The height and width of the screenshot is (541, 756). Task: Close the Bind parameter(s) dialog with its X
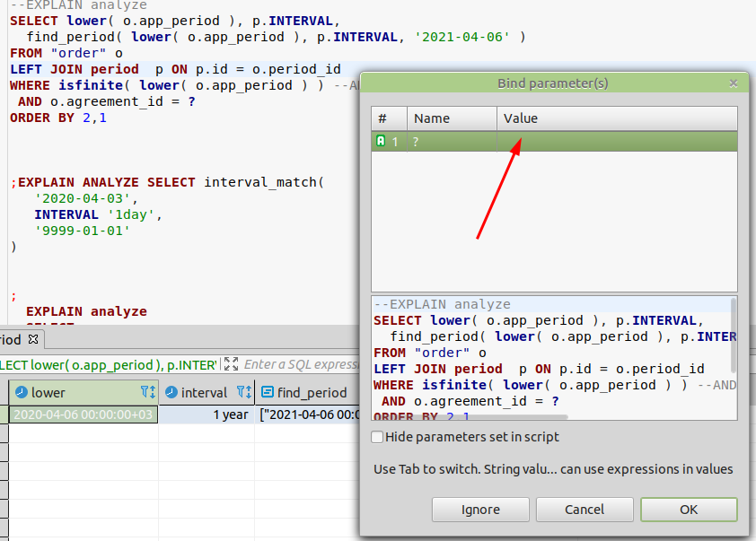(x=734, y=83)
